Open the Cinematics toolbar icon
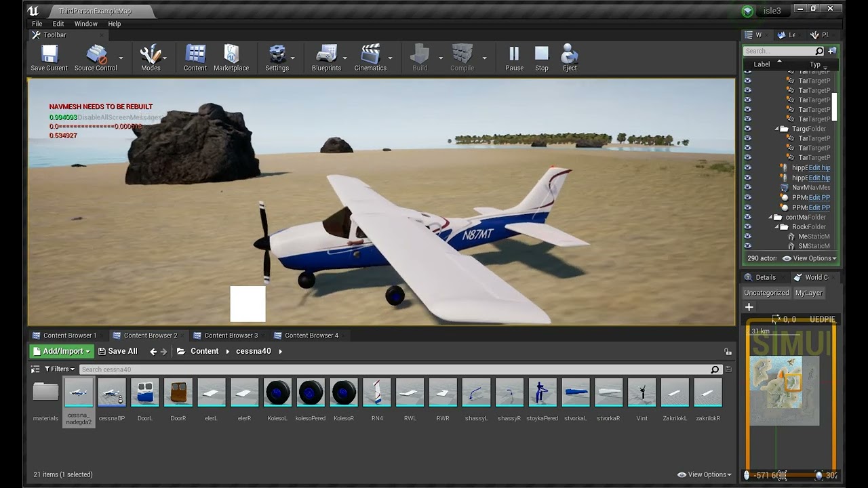The width and height of the screenshot is (868, 488). point(370,56)
